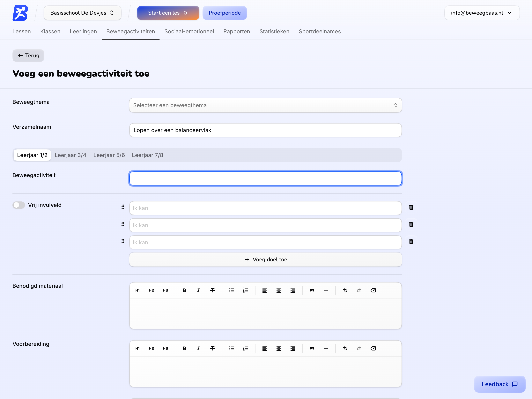Click into the Verzamelnaam text field

click(x=265, y=130)
